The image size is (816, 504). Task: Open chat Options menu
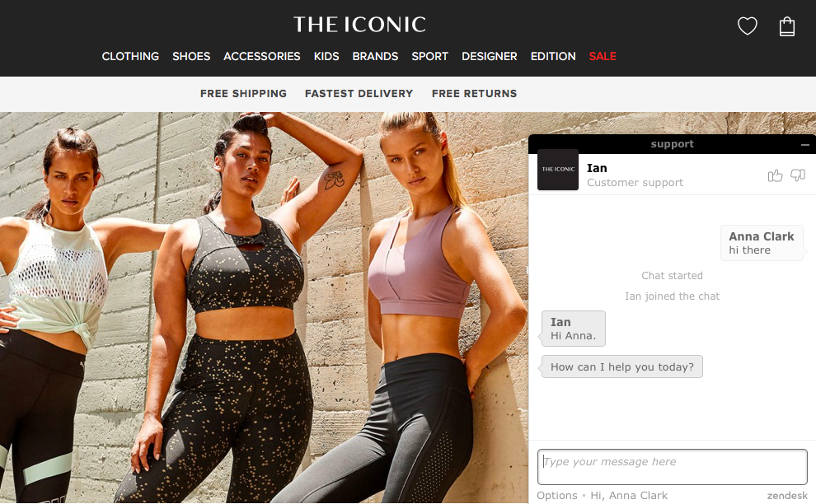(557, 495)
